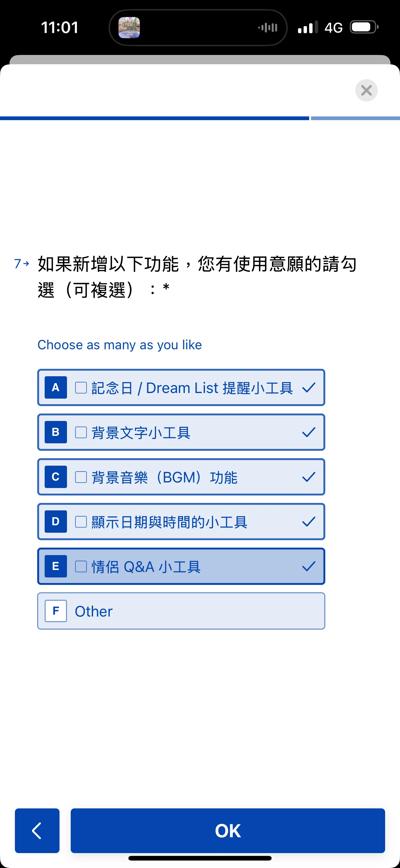Tap the back arrow button
The height and width of the screenshot is (868, 400).
point(37,830)
